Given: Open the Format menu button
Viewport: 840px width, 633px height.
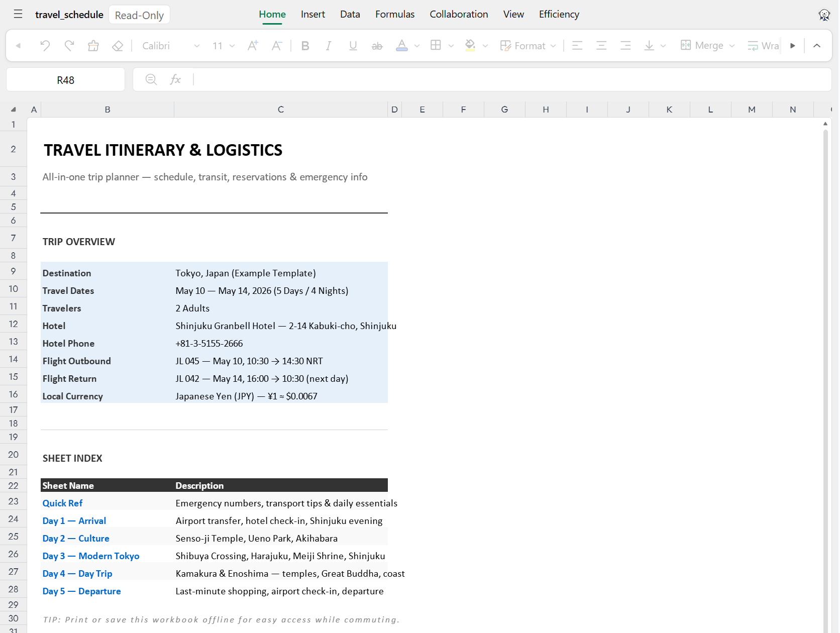Looking at the screenshot, I should tap(528, 46).
